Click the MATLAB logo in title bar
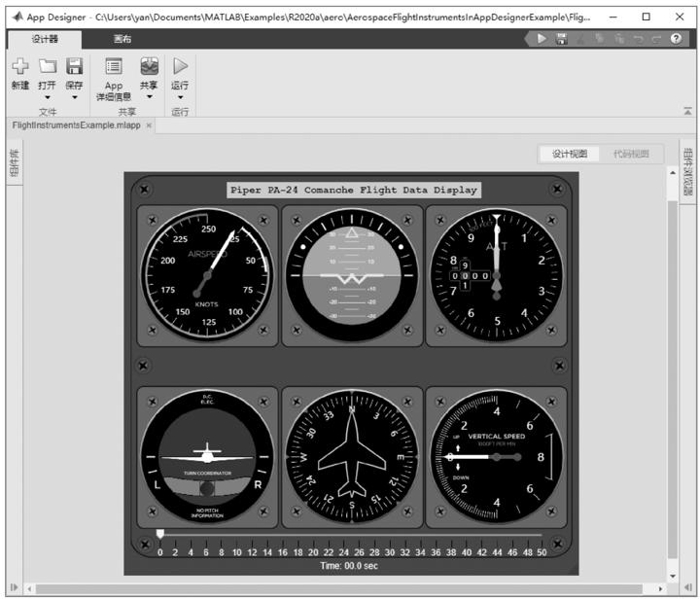The width and height of the screenshot is (700, 599). pos(17,17)
